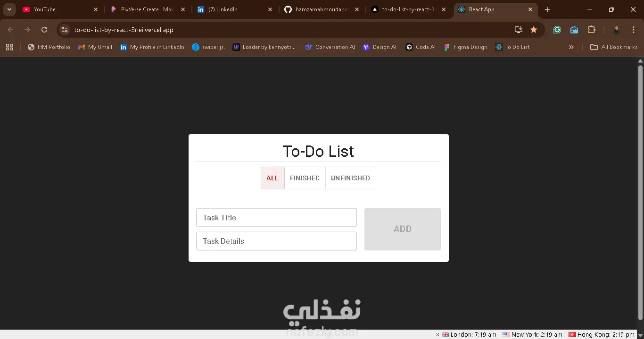
Task: Open the Extensions puzzle icon
Action: [592, 30]
